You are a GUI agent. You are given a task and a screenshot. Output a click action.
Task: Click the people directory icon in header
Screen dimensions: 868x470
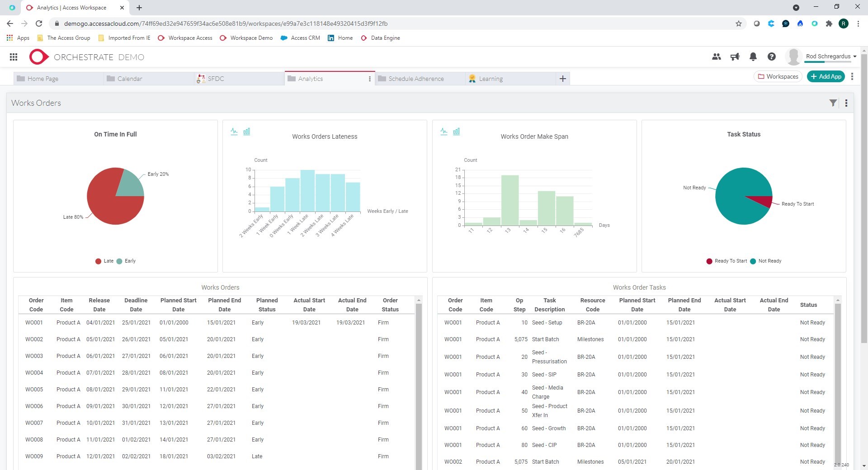click(717, 57)
